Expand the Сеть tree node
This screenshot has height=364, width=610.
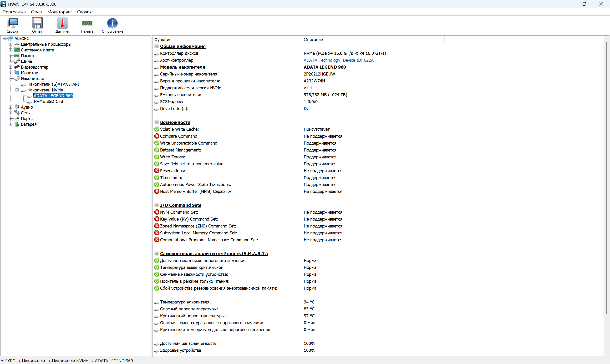(x=10, y=113)
